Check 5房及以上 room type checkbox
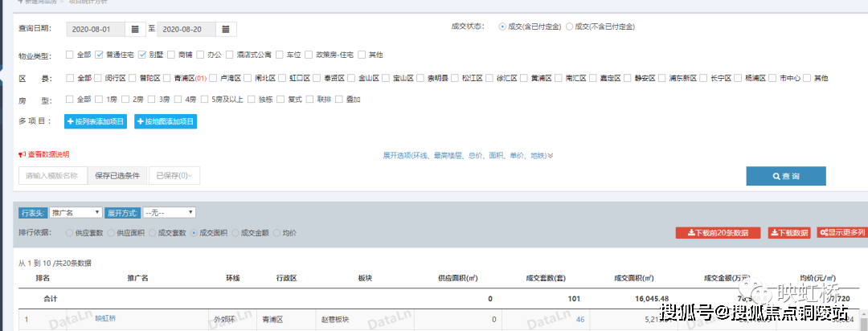The image size is (868, 331). pyautogui.click(x=204, y=100)
